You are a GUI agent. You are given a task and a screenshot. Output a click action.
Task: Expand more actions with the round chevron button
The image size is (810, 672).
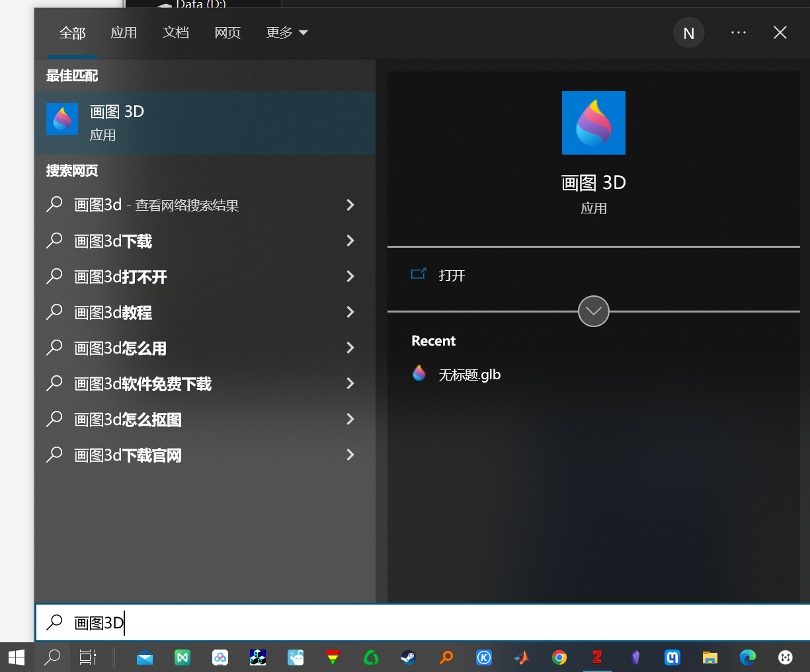pos(594,311)
